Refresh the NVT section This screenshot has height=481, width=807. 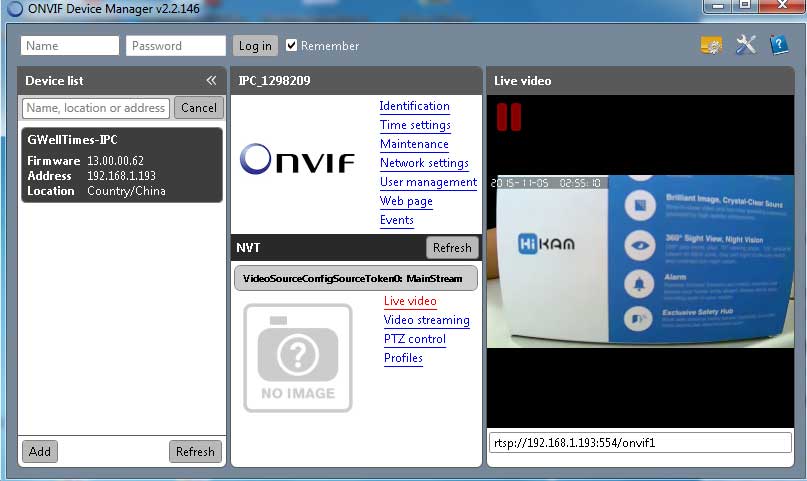click(x=452, y=248)
